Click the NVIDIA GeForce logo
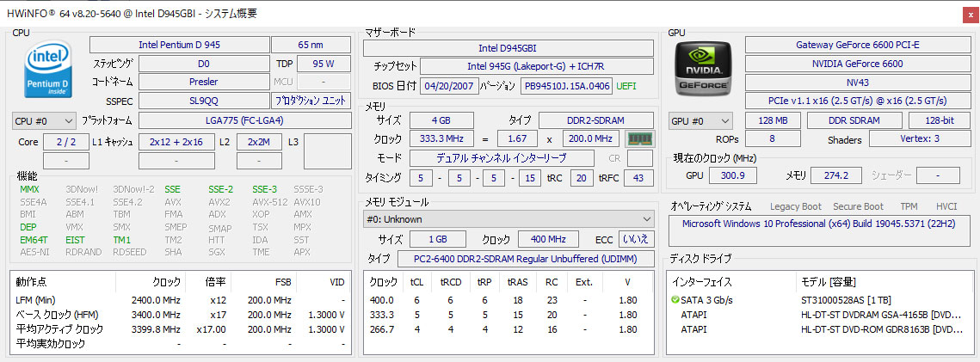This screenshot has height=362, width=980. pos(703,68)
